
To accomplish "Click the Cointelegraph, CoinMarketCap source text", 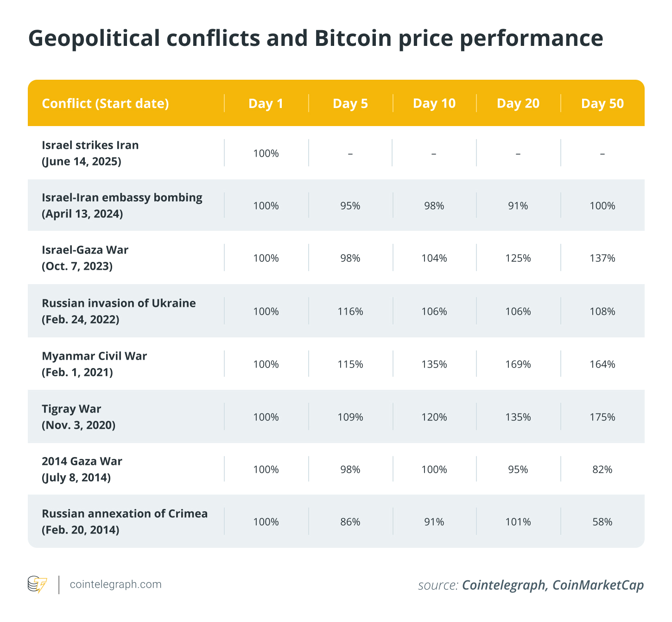I will [x=553, y=585].
